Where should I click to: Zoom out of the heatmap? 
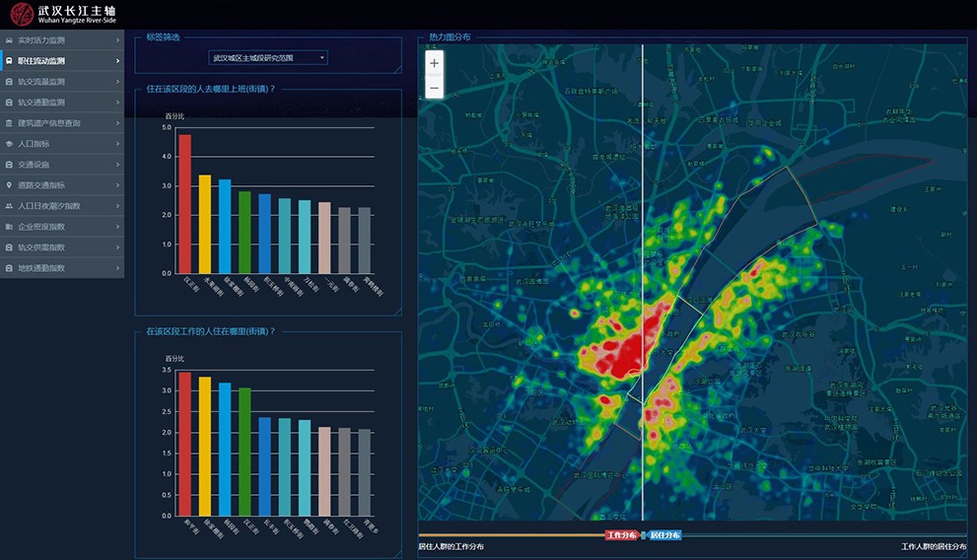click(x=435, y=88)
